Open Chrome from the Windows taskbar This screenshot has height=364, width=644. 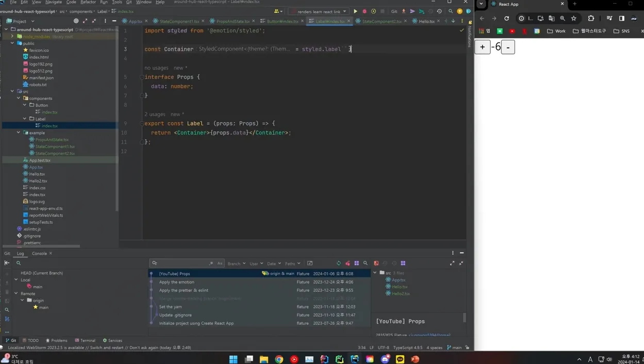click(279, 359)
